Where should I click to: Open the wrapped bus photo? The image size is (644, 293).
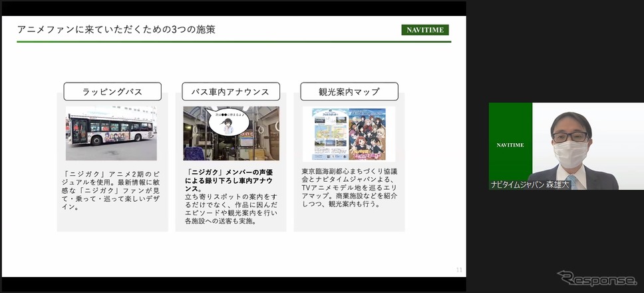click(111, 133)
